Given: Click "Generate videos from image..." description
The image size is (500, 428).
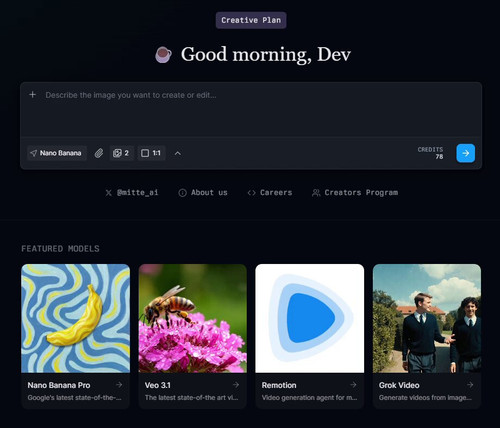Looking at the screenshot, I should (425, 398).
